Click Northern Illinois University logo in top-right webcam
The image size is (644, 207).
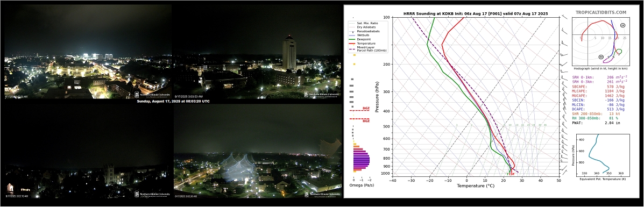(x=322, y=95)
